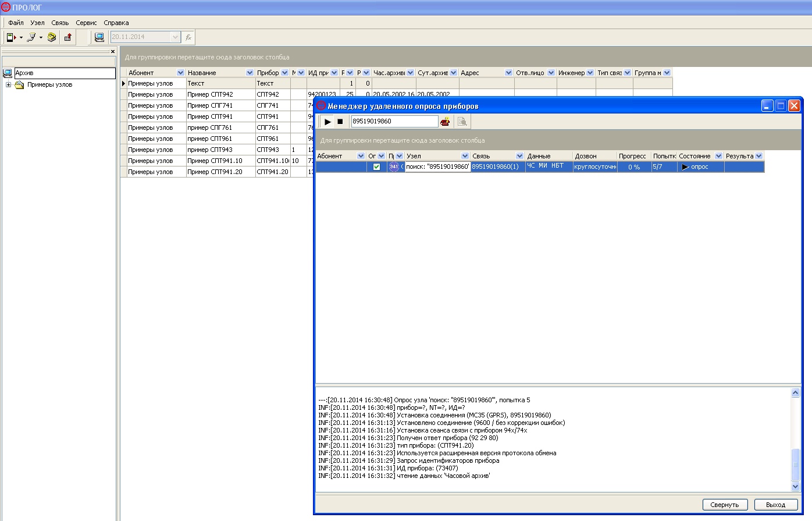Click the phone number input 89519019860
The height and width of the screenshot is (521, 812).
(394, 122)
